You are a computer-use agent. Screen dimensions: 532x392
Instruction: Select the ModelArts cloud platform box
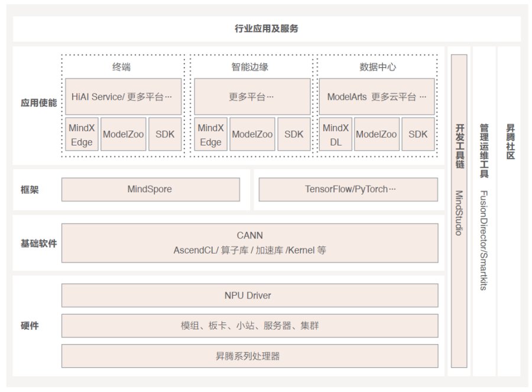click(377, 97)
